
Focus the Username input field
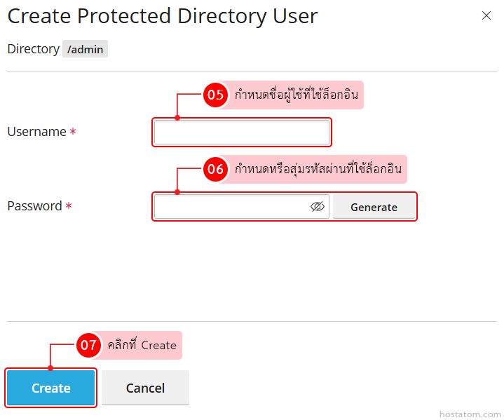point(241,132)
